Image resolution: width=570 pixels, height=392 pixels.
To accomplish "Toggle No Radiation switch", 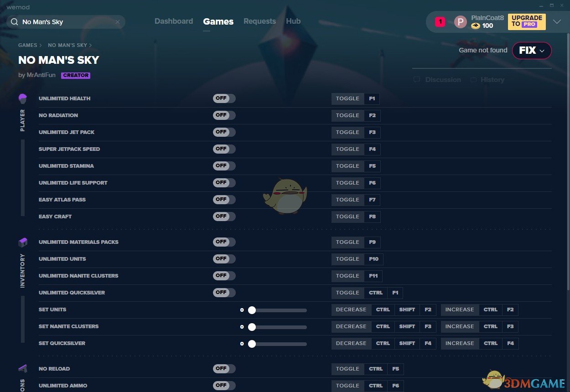I will tap(224, 115).
